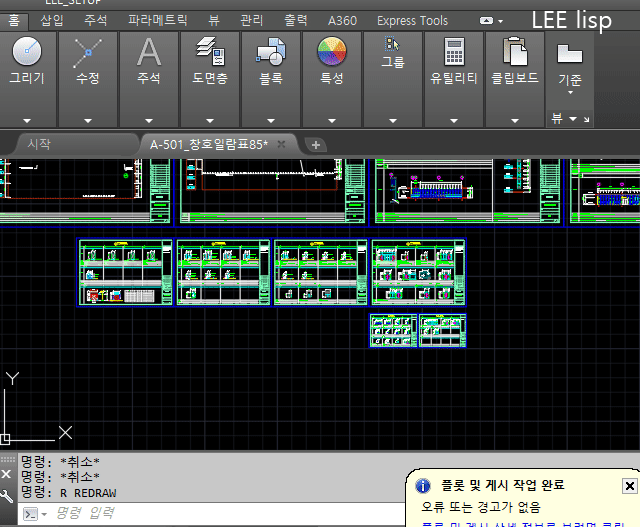Viewport: 640px width, 527px height.
Task: Click the info icon in plot notification
Action: (x=422, y=486)
